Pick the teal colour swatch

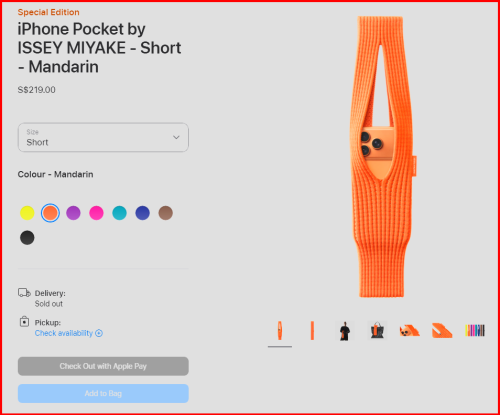[x=119, y=213]
